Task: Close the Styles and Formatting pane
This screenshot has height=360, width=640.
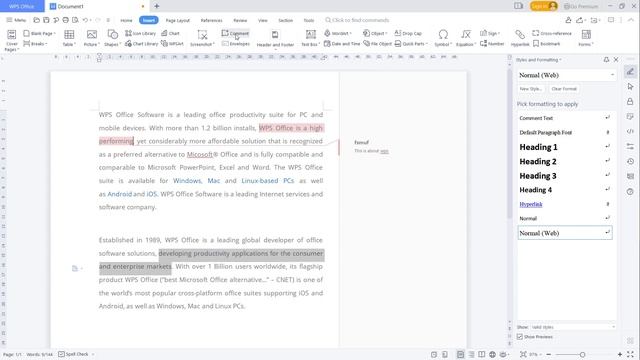Action: (x=616, y=60)
